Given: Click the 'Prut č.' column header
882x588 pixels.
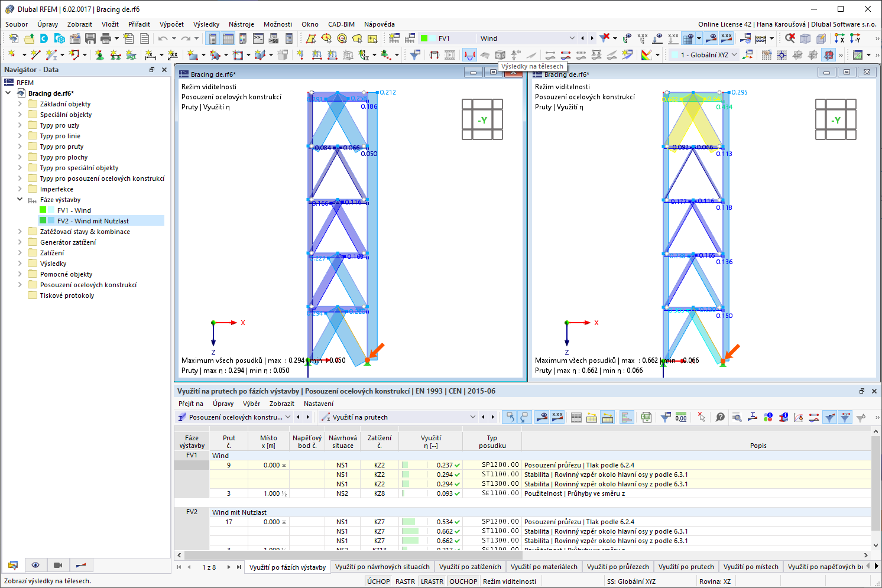Looking at the screenshot, I should point(229,441).
